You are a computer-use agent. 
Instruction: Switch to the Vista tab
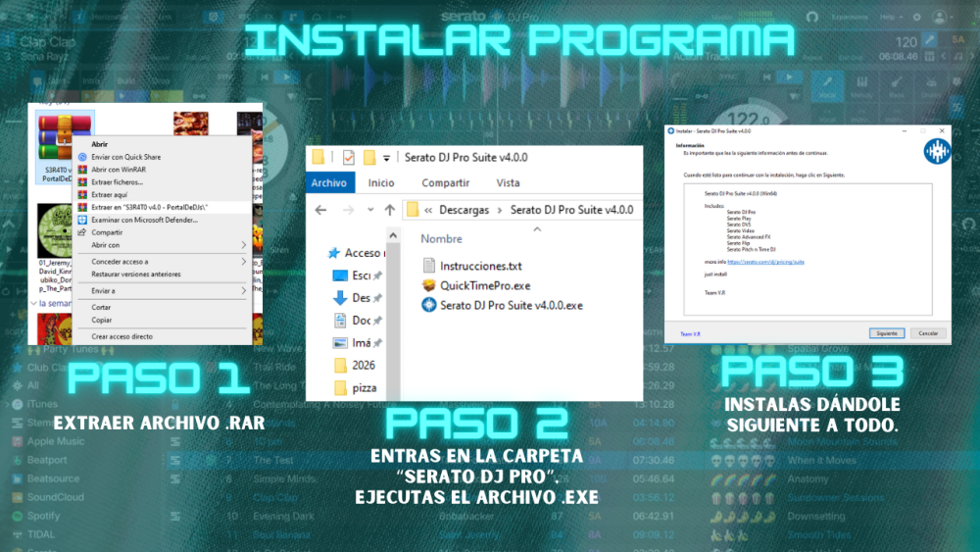click(x=508, y=183)
